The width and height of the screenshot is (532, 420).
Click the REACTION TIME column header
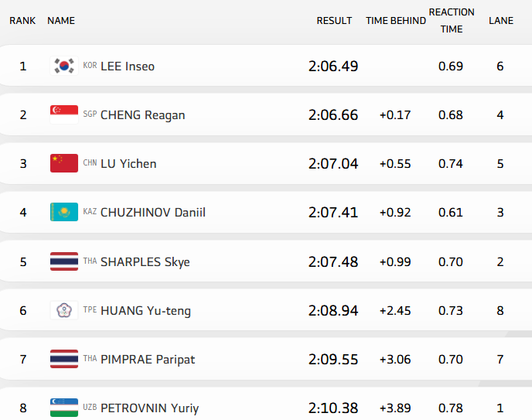(452, 21)
